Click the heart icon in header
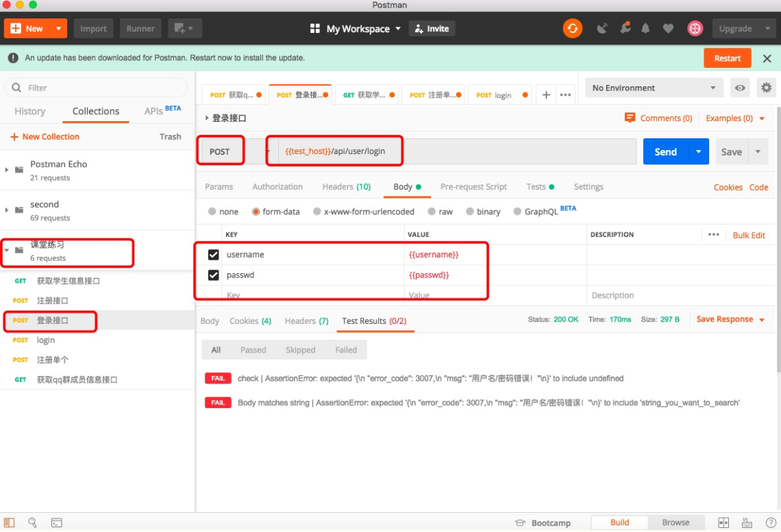The width and height of the screenshot is (781, 532). (x=669, y=28)
